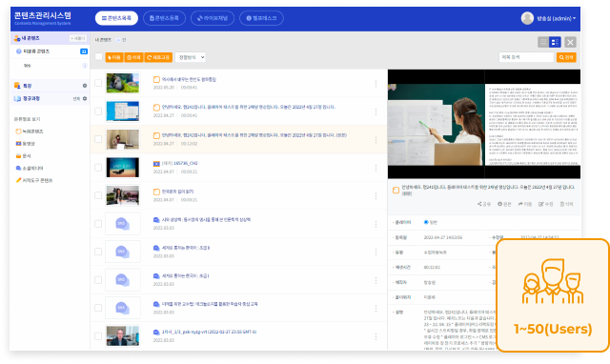Select the 일반 player radio button

tap(426, 222)
